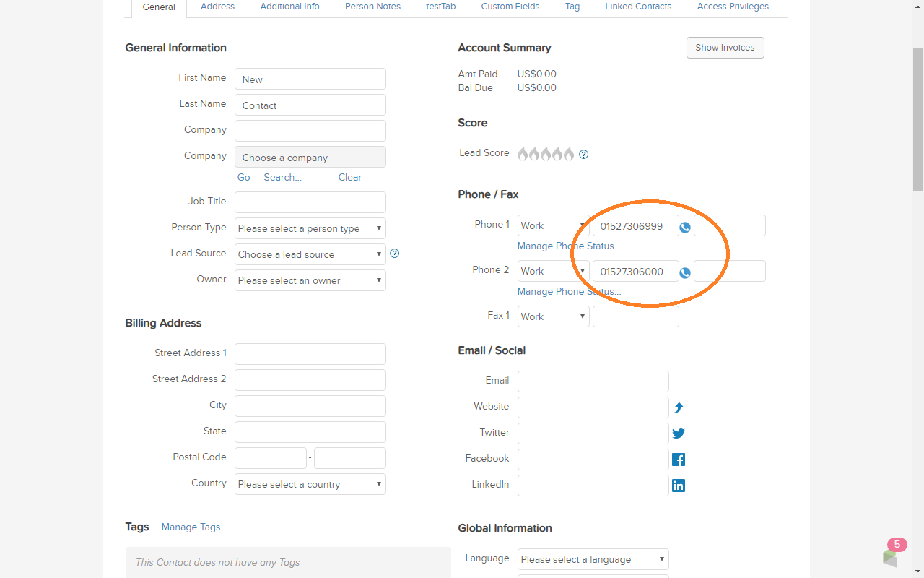Click Manage Phone Status under Phone 1
This screenshot has width=924, height=578.
point(569,246)
